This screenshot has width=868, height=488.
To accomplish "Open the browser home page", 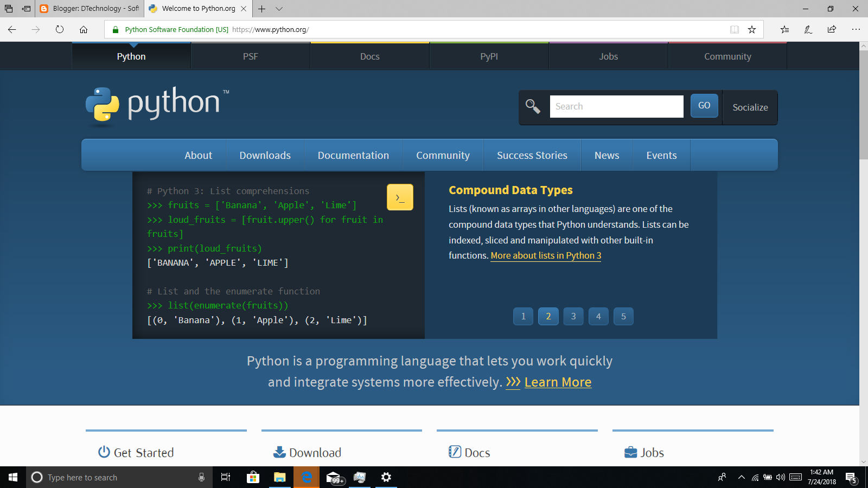I will [x=84, y=29].
